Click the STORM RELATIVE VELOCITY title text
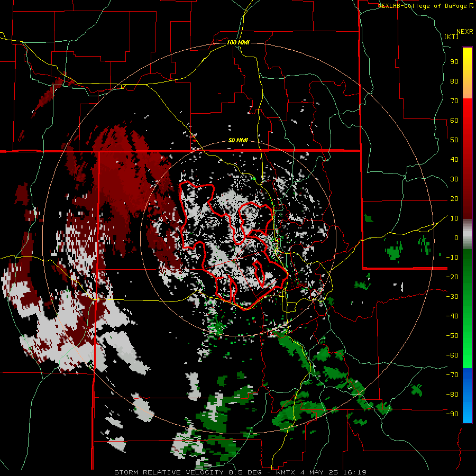This screenshot has width=476, height=476. click(169, 472)
